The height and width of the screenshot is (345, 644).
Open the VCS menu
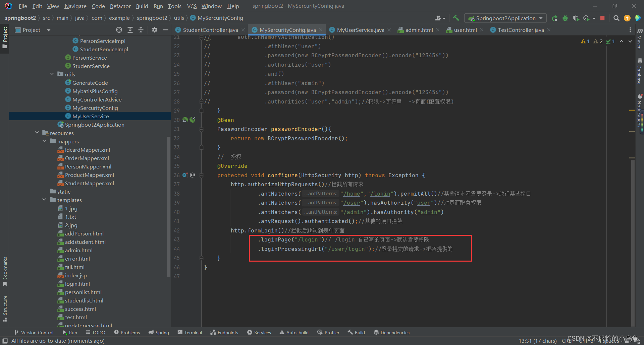click(192, 6)
